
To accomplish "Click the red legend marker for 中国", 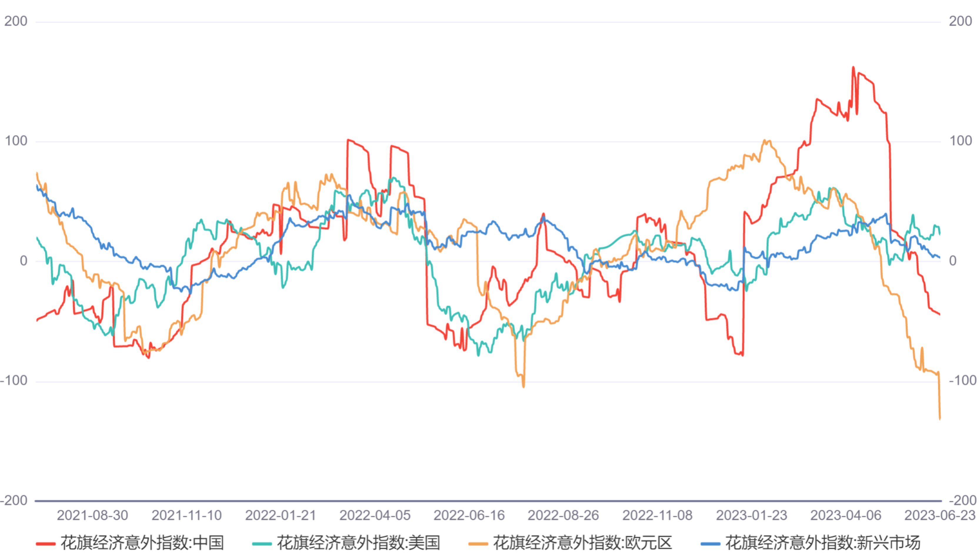I will point(45,544).
